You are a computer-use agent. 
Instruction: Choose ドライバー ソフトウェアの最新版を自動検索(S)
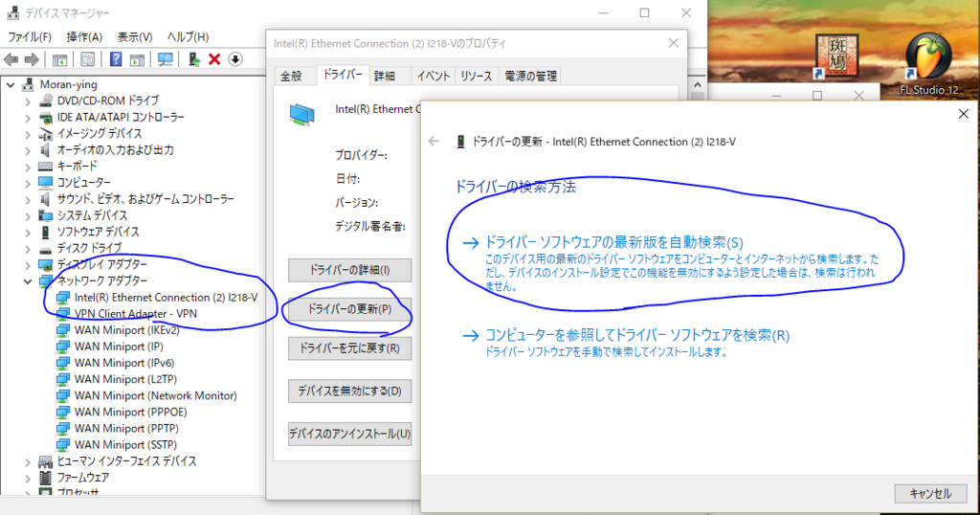[x=671, y=264]
